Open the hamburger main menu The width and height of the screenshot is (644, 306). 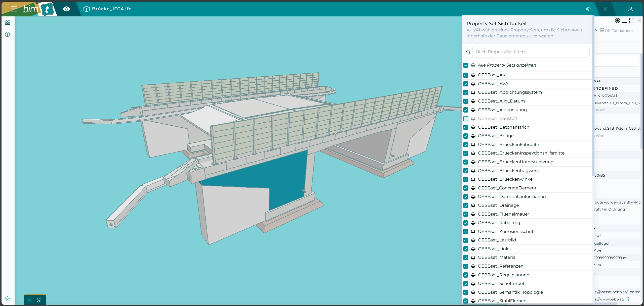click(14, 9)
